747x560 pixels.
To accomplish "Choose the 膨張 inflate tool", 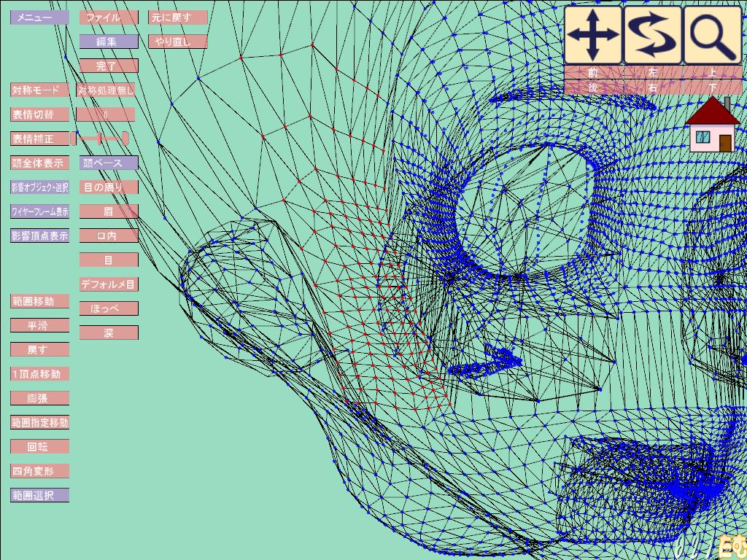I will pos(39,398).
